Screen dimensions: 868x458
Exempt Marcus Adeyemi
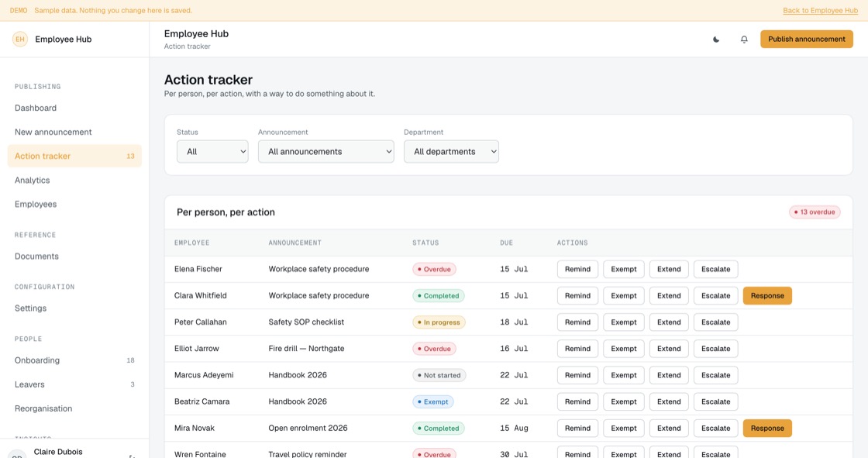coord(624,375)
